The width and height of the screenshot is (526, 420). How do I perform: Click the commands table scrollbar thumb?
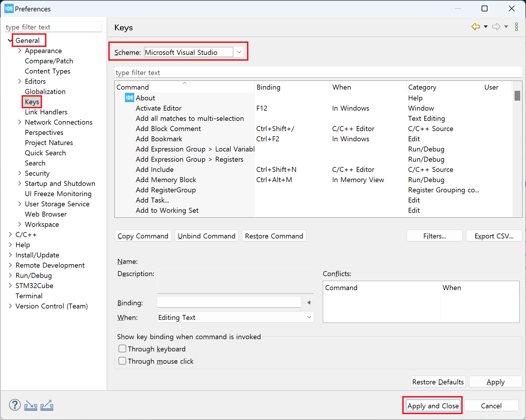coord(517,96)
